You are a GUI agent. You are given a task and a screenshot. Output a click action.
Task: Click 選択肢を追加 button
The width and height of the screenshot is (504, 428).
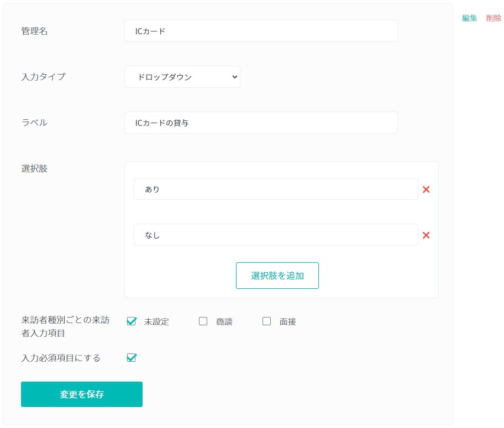277,276
